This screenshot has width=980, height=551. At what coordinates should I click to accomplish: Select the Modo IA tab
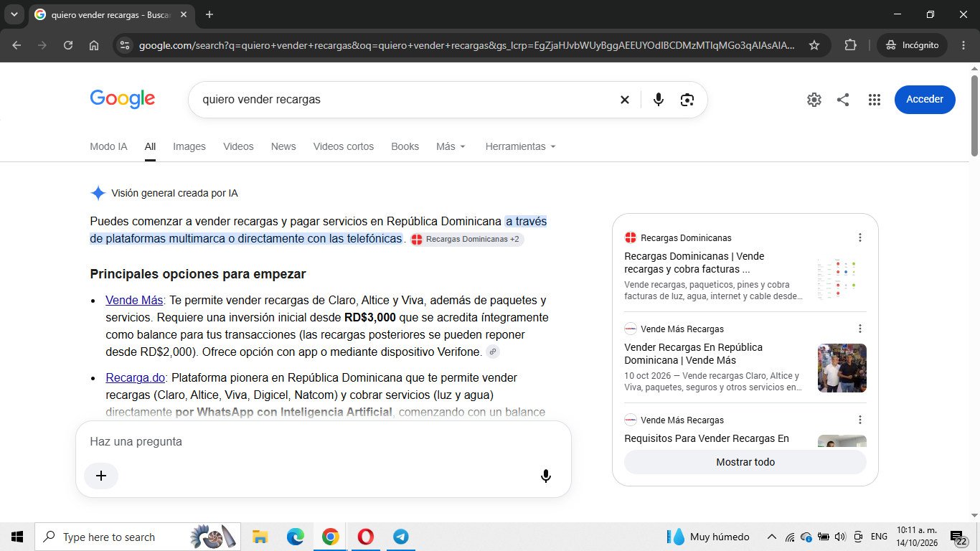108,146
